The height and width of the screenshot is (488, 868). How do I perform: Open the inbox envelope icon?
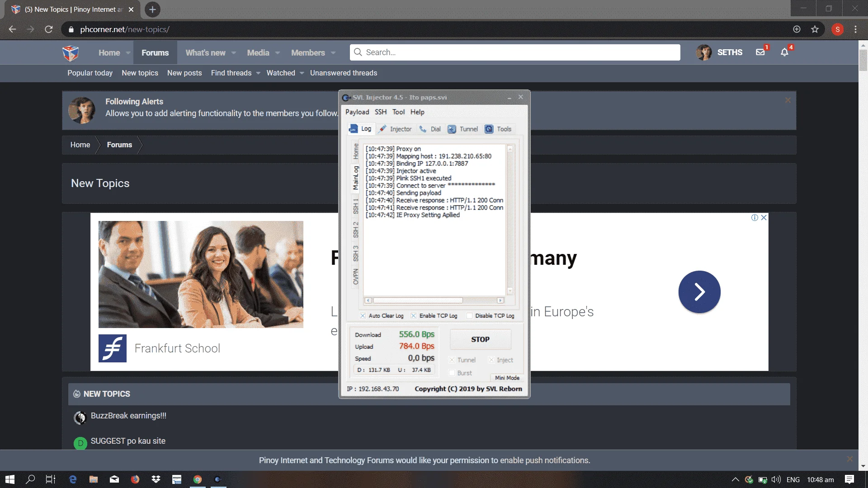760,52
